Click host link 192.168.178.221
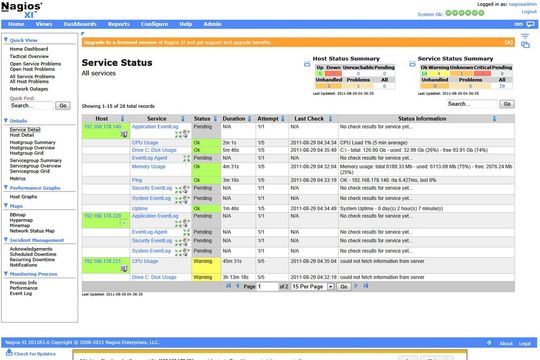 pyautogui.click(x=103, y=261)
